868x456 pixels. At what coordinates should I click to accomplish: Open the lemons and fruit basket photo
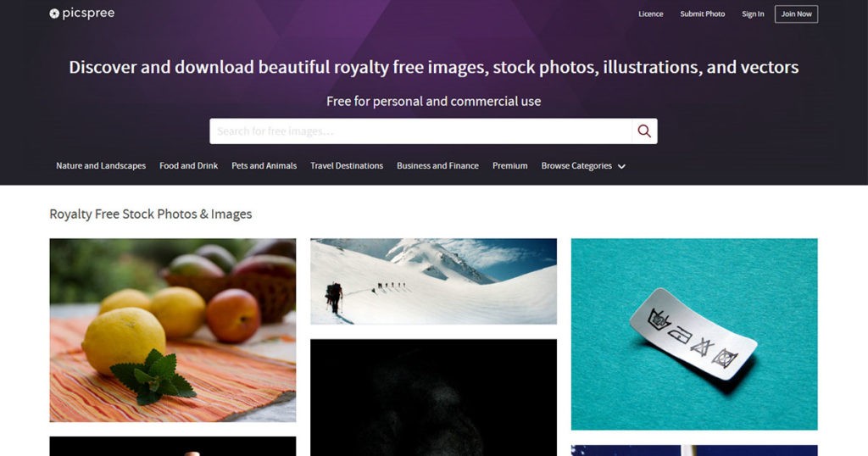[x=173, y=331]
